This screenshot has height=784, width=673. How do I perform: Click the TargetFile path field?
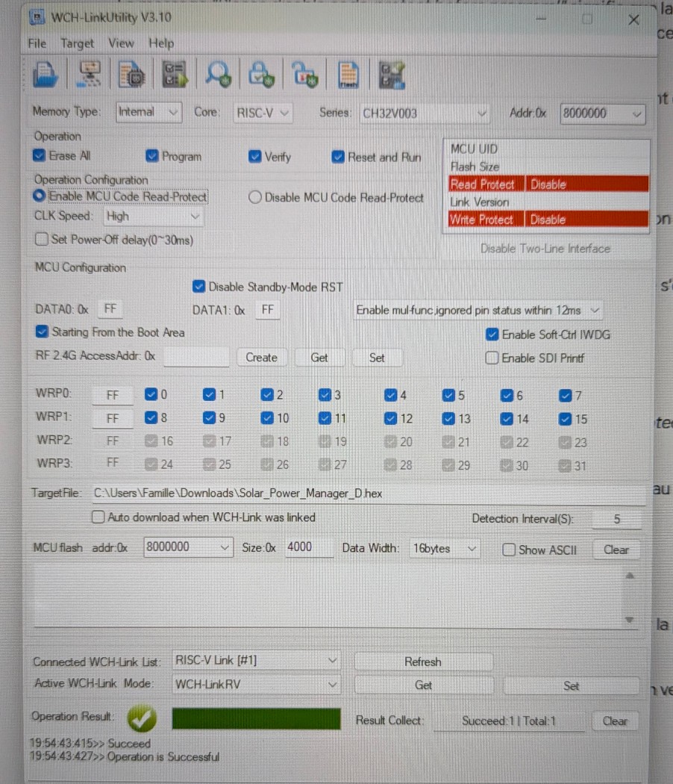coord(369,494)
